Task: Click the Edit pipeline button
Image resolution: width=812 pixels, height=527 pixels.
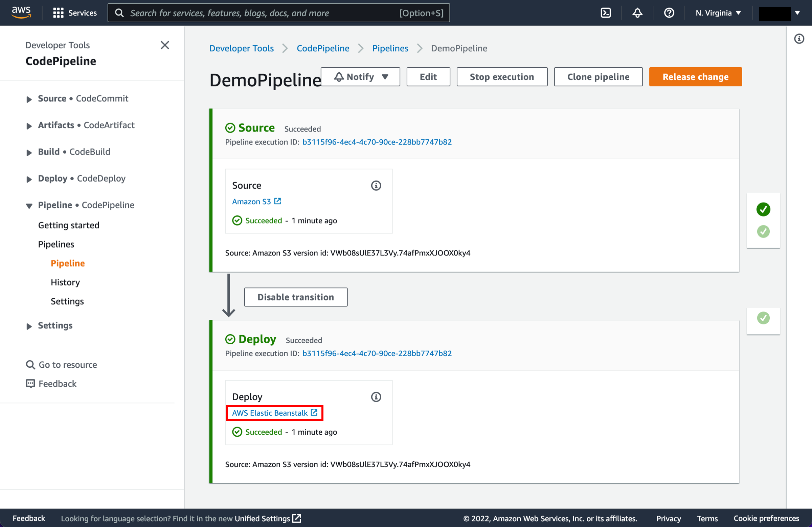Action: (428, 77)
